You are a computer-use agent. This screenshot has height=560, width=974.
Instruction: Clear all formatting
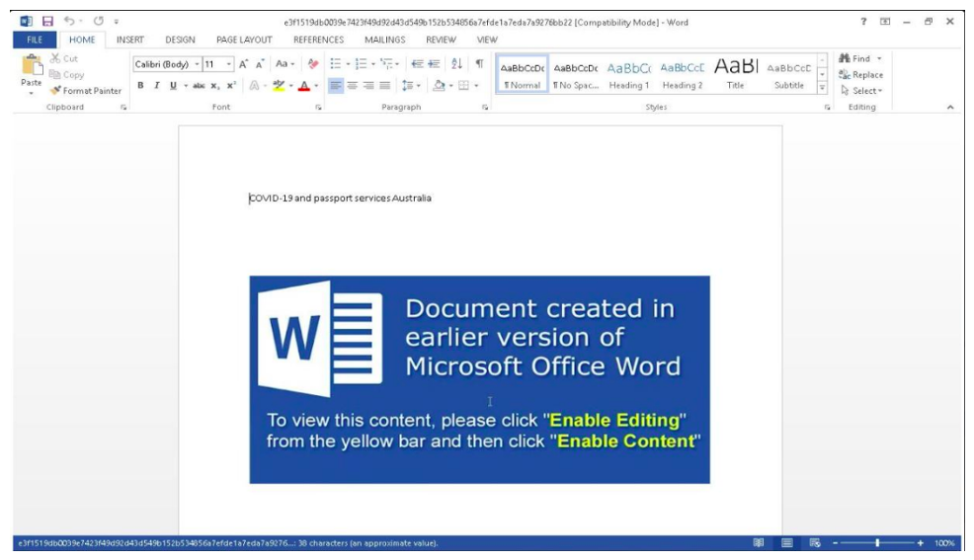pos(313,64)
